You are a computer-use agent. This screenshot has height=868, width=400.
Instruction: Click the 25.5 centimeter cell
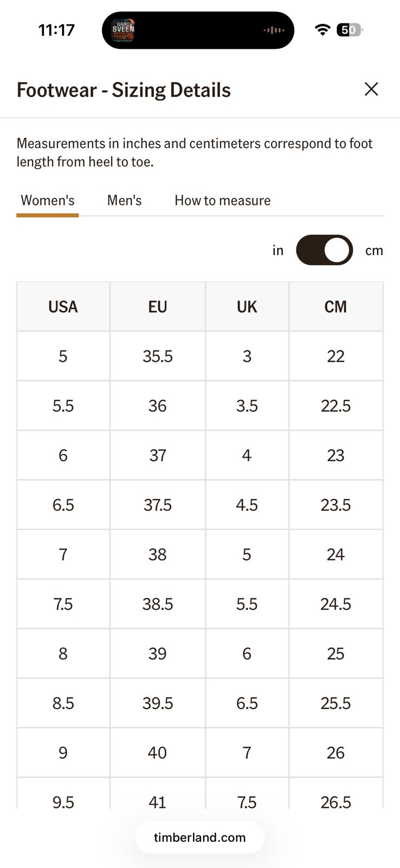(x=336, y=703)
